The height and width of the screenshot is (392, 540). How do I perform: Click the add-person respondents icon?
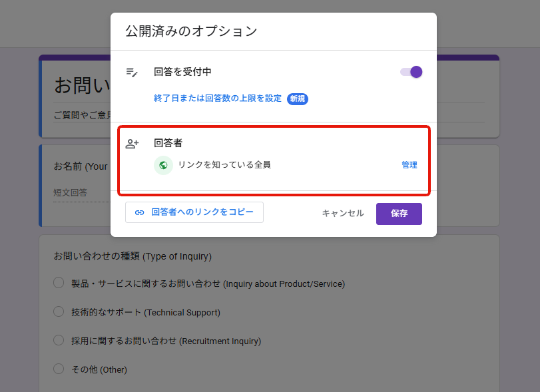[132, 143]
